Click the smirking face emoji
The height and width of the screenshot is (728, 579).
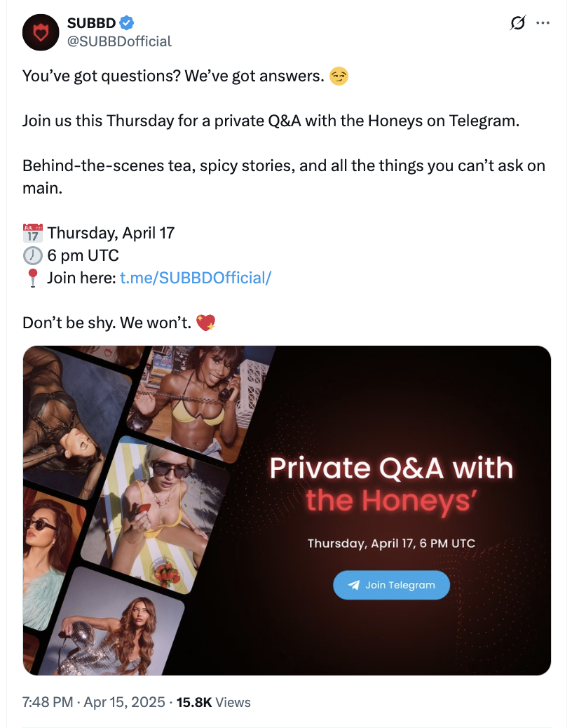339,76
